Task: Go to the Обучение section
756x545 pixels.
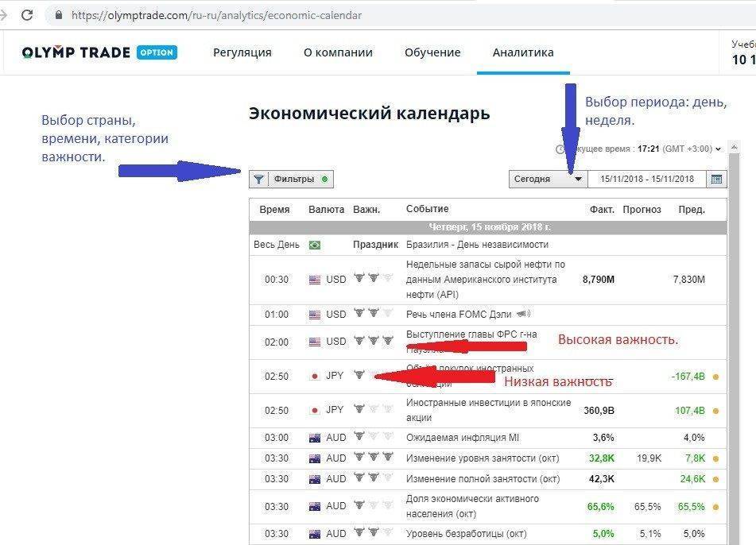Action: 432,52
